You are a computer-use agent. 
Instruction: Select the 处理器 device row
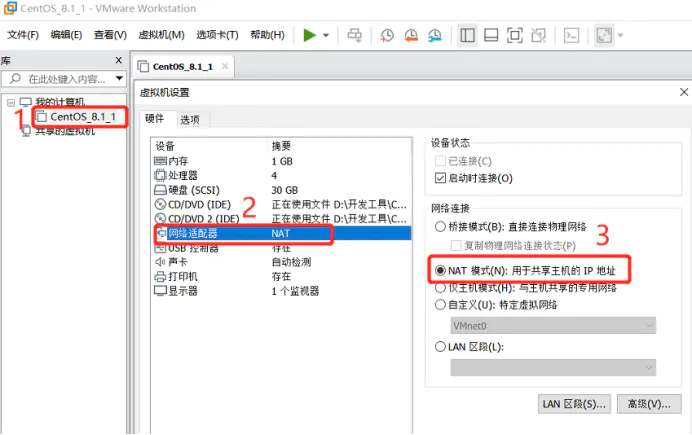pyautogui.click(x=282, y=176)
